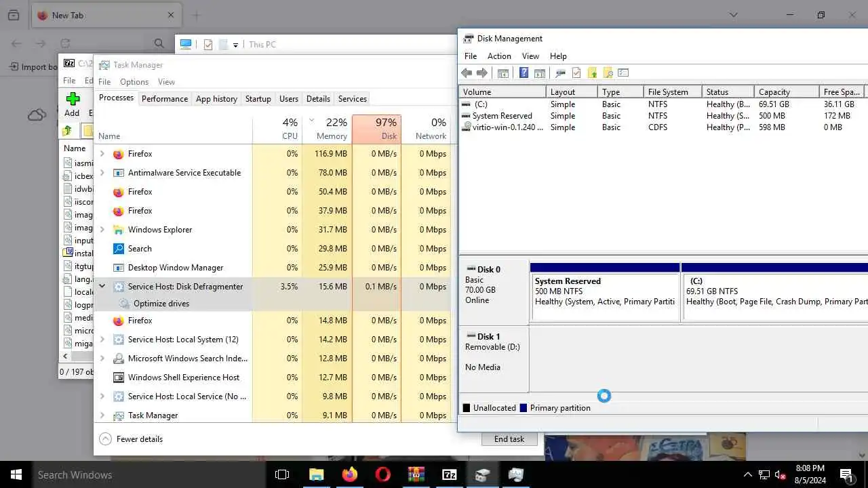Sort by File System column header
This screenshot has height=488, width=868.
click(673, 92)
